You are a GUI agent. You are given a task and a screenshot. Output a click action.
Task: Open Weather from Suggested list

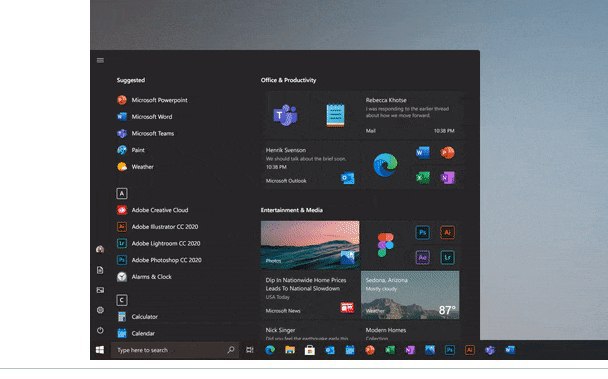pyautogui.click(x=135, y=167)
